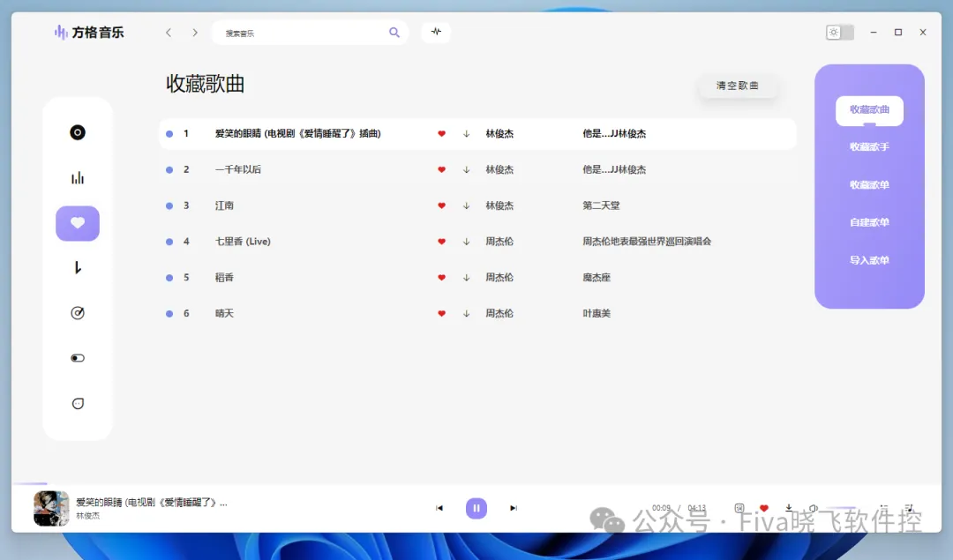Open the downloads arrow icon in sidebar
953x560 pixels.
click(x=77, y=268)
